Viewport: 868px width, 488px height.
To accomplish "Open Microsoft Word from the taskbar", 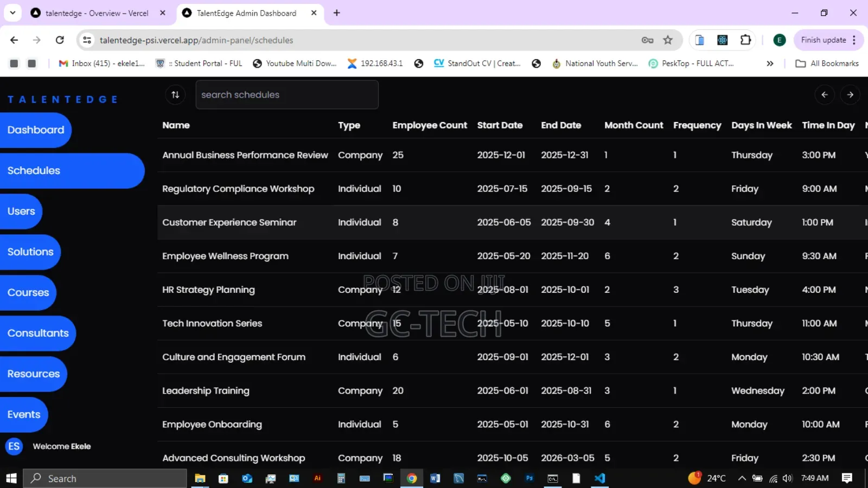I will [435, 478].
